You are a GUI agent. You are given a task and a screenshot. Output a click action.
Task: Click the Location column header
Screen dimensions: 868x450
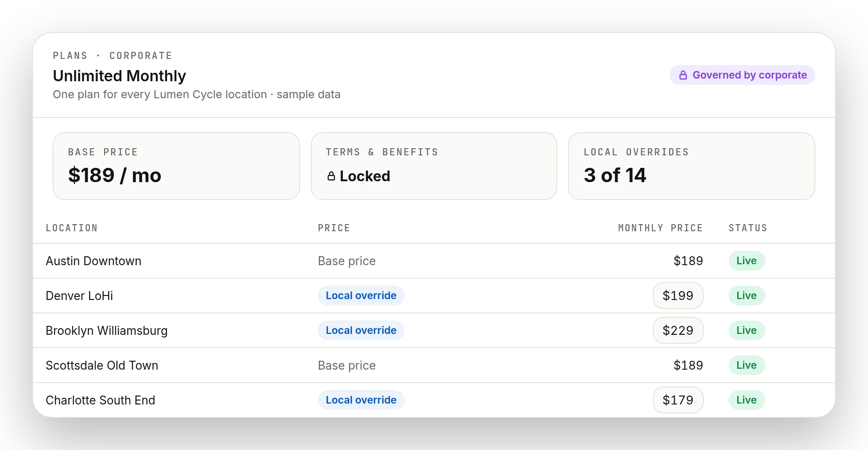[x=71, y=228]
